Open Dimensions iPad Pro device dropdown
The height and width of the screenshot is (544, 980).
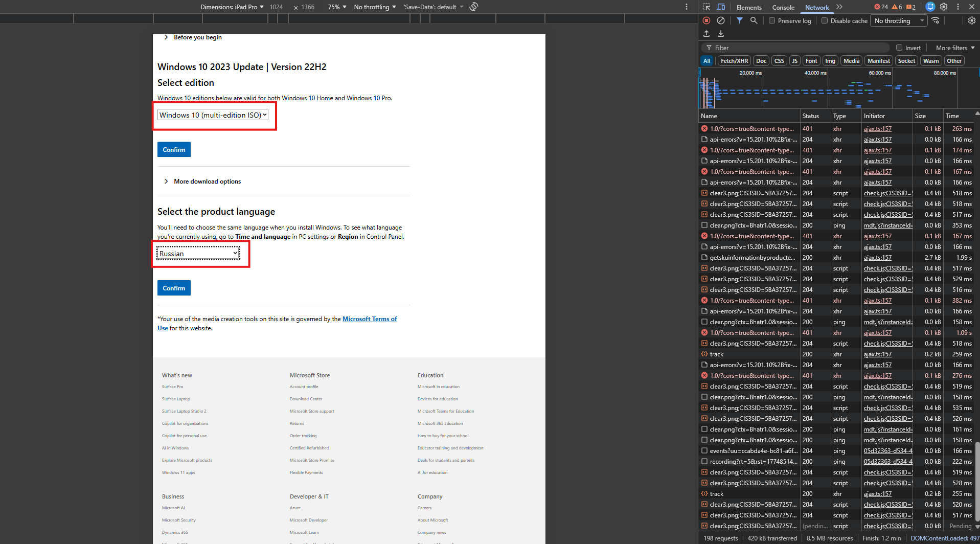[232, 7]
